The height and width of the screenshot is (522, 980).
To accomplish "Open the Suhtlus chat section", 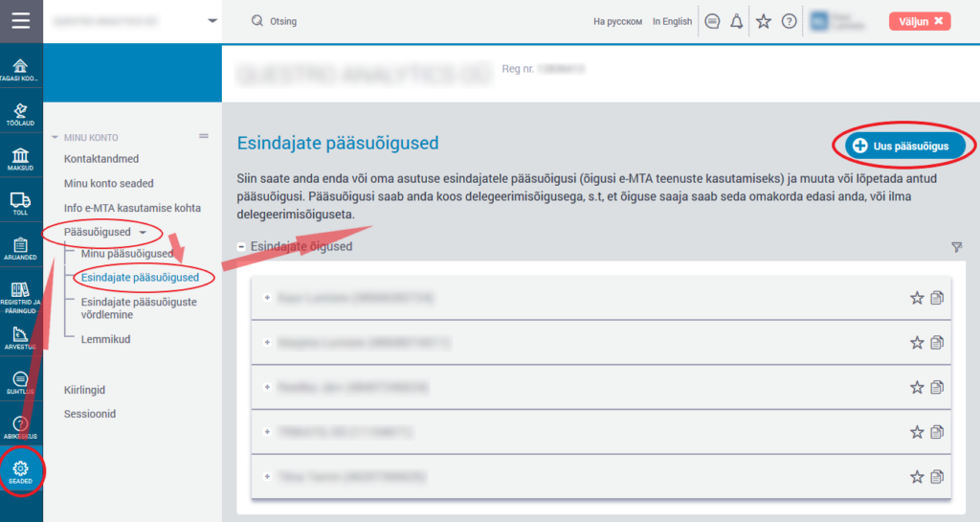I will [x=21, y=383].
